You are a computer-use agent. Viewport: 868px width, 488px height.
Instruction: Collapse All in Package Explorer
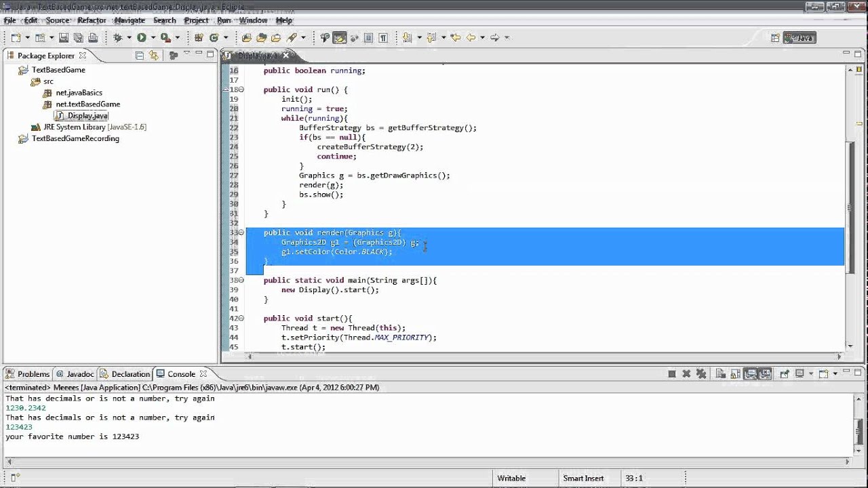(140, 56)
